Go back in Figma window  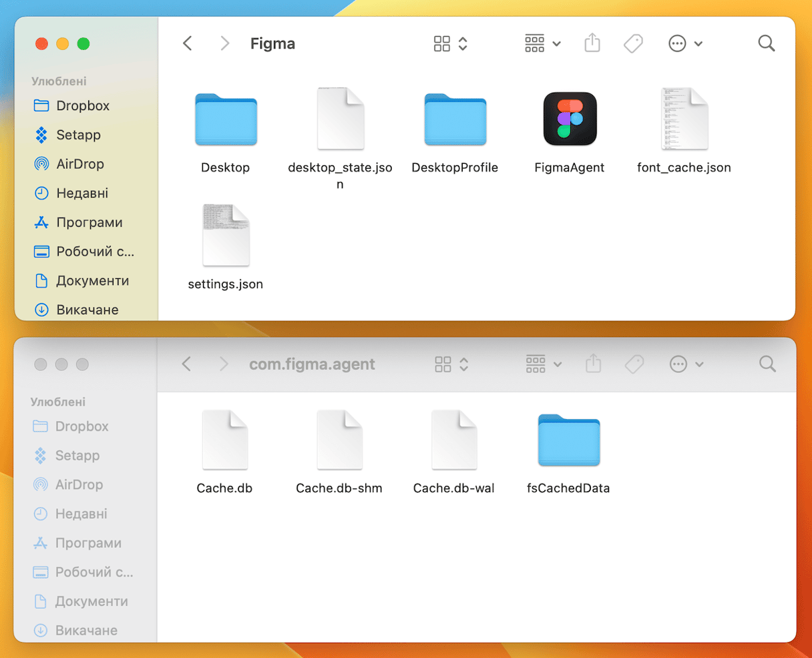[x=188, y=44]
